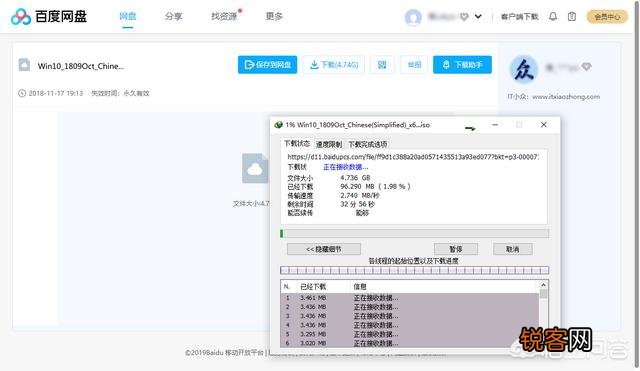640x371 pixels.
Task: Click the 2.740 MB/秒 transfer speed value
Action: click(360, 195)
